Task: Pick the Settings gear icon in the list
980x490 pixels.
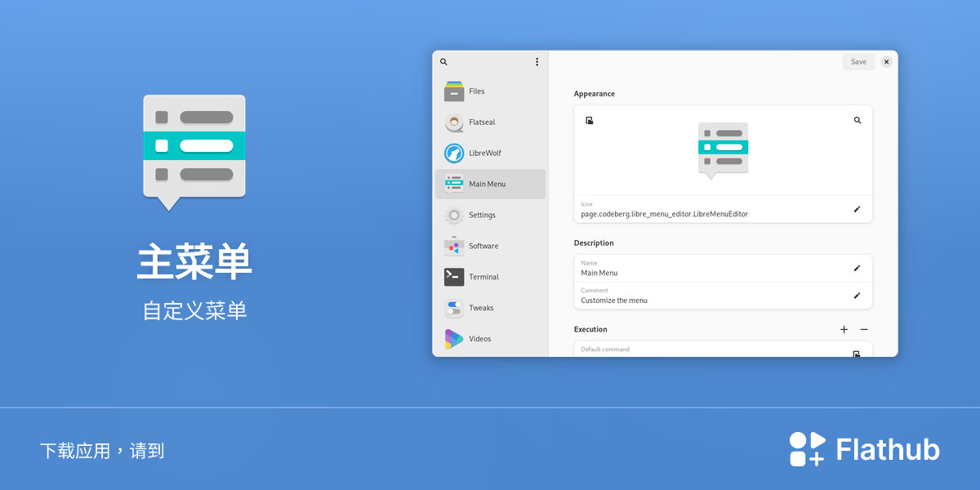Action: coord(454,216)
